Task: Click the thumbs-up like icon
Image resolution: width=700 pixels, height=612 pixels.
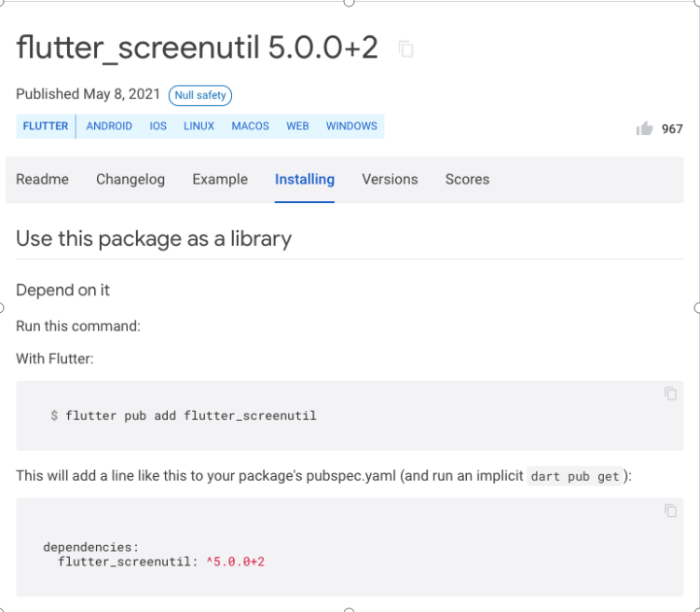Action: pyautogui.click(x=644, y=129)
